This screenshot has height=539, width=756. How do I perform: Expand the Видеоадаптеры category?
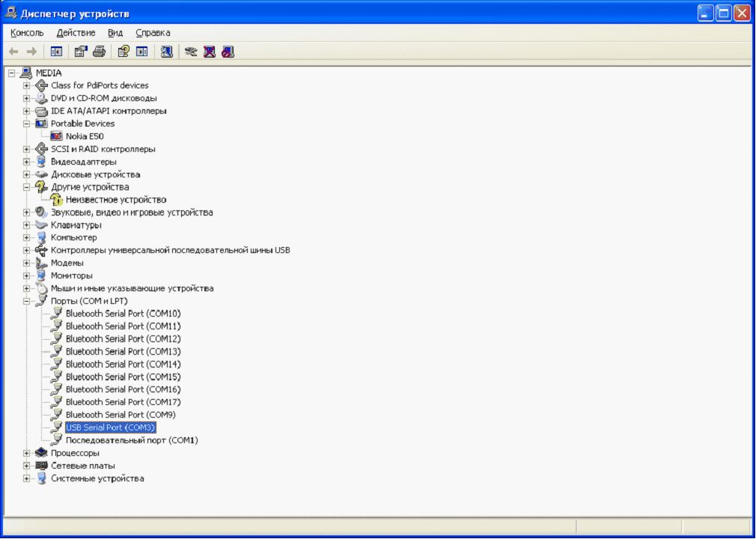(x=27, y=162)
